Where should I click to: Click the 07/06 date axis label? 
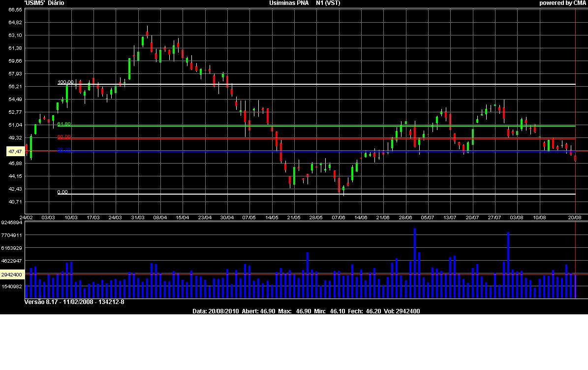339,217
